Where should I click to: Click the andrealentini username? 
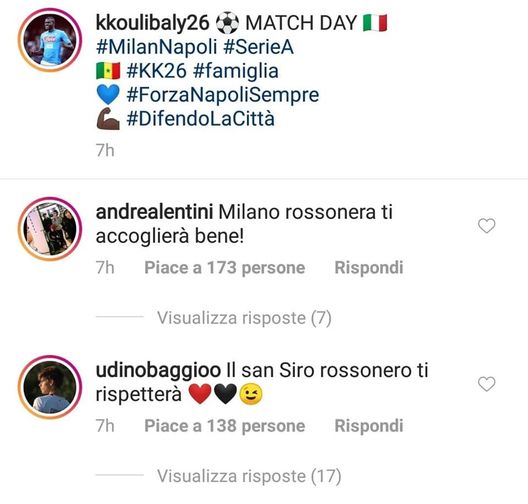[x=154, y=212]
